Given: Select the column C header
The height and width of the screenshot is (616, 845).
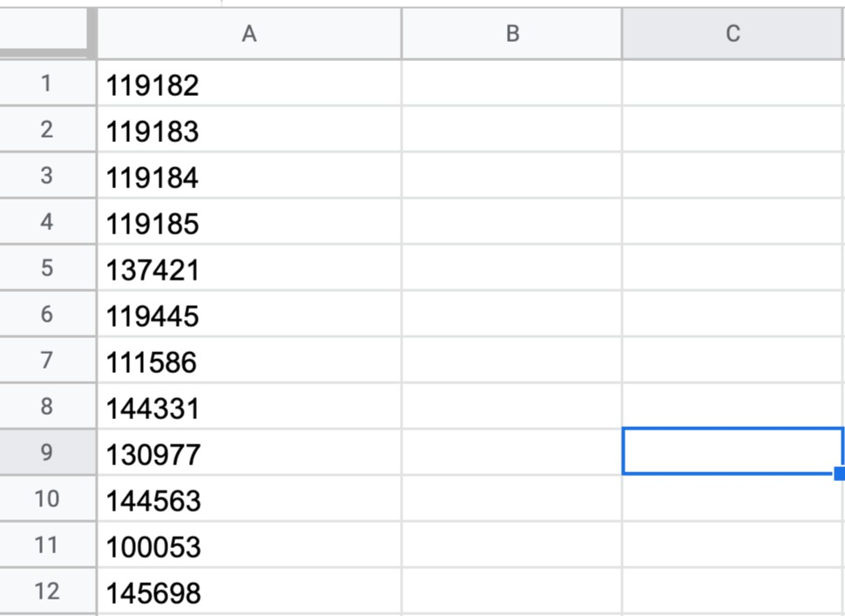Looking at the screenshot, I should coord(733,34).
